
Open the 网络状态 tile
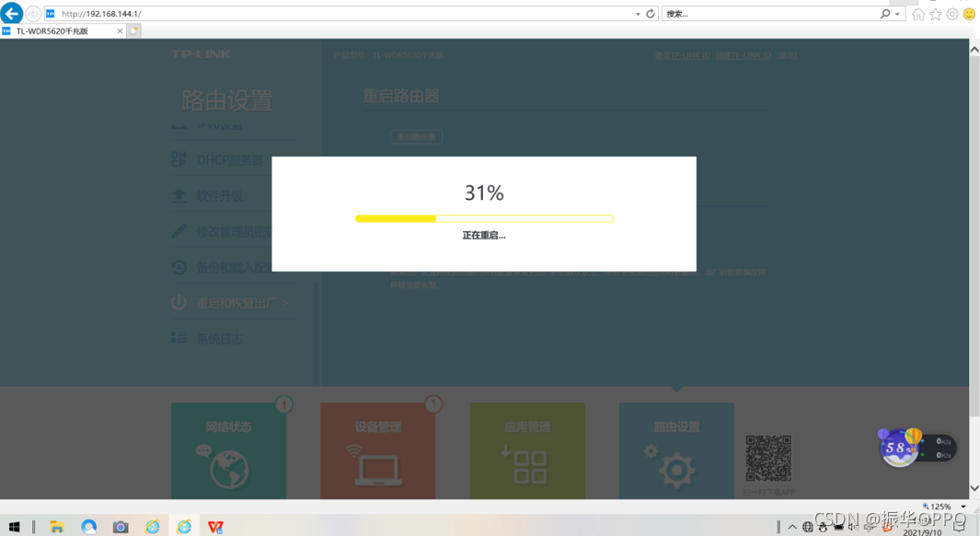(229, 451)
